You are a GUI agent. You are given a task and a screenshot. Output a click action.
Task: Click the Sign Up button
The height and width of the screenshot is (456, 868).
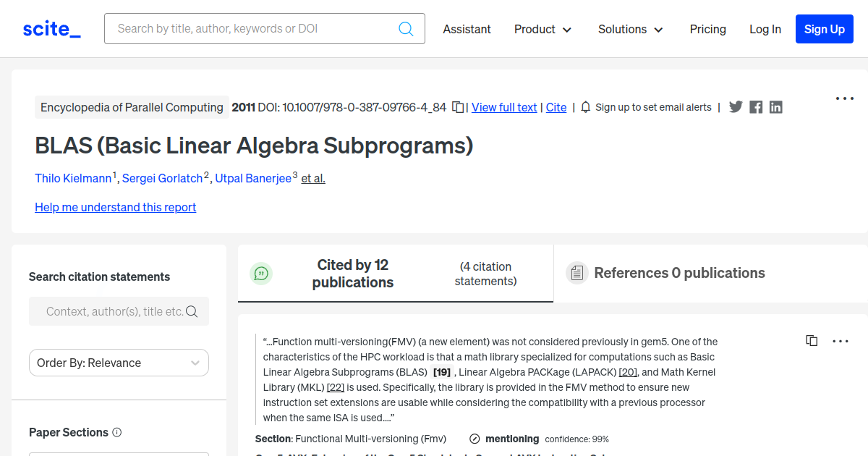tap(824, 29)
